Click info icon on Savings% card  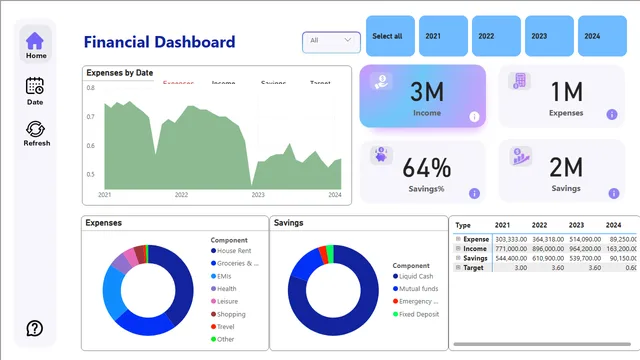474,193
